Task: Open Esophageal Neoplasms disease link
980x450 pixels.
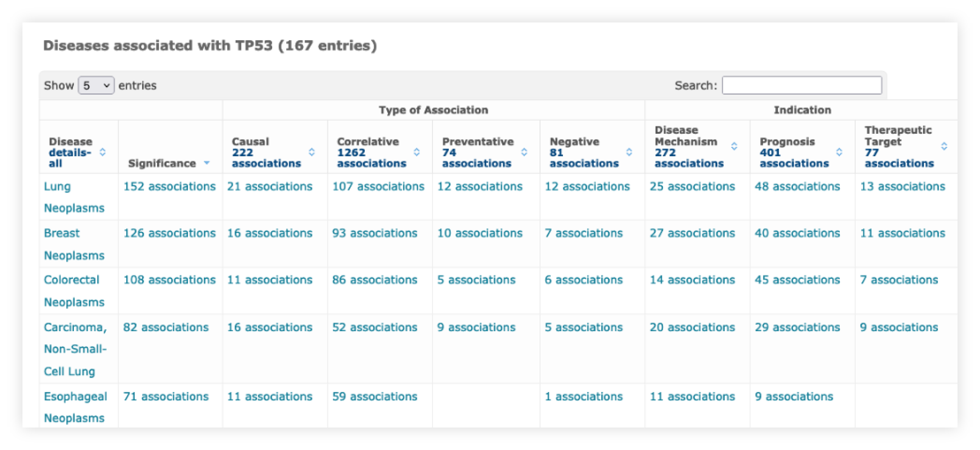Action: pos(75,407)
